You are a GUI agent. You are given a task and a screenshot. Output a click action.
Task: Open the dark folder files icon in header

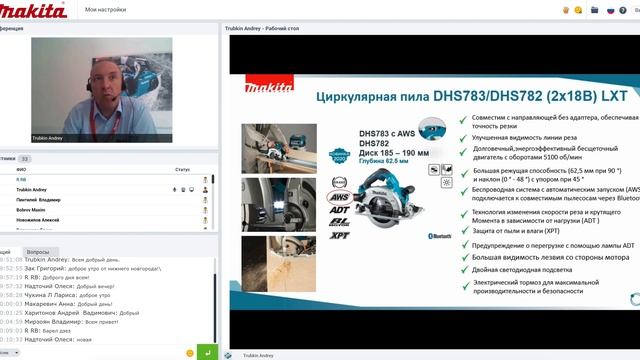coord(595,10)
